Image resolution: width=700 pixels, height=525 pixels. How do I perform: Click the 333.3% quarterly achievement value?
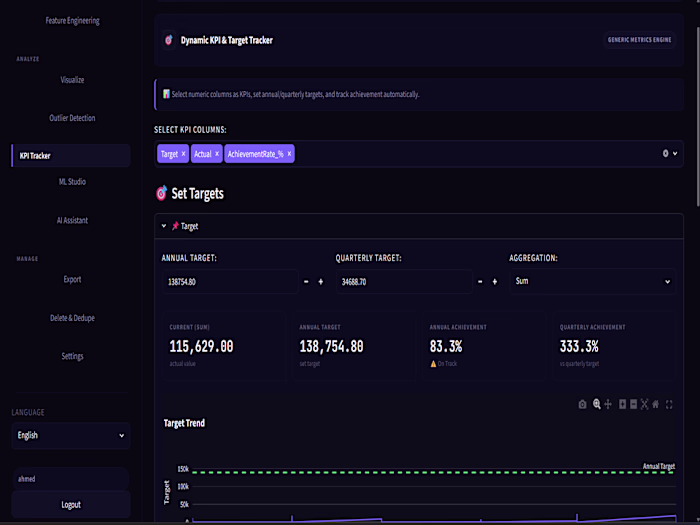579,346
